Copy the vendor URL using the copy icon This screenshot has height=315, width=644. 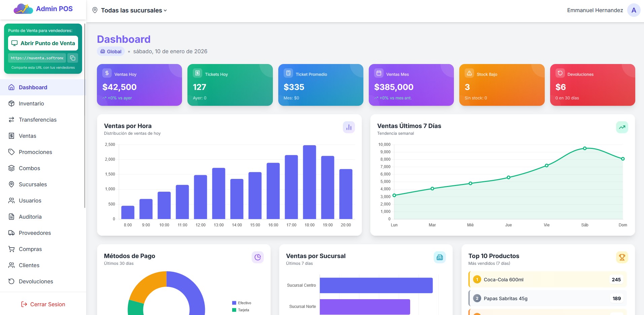72,58
